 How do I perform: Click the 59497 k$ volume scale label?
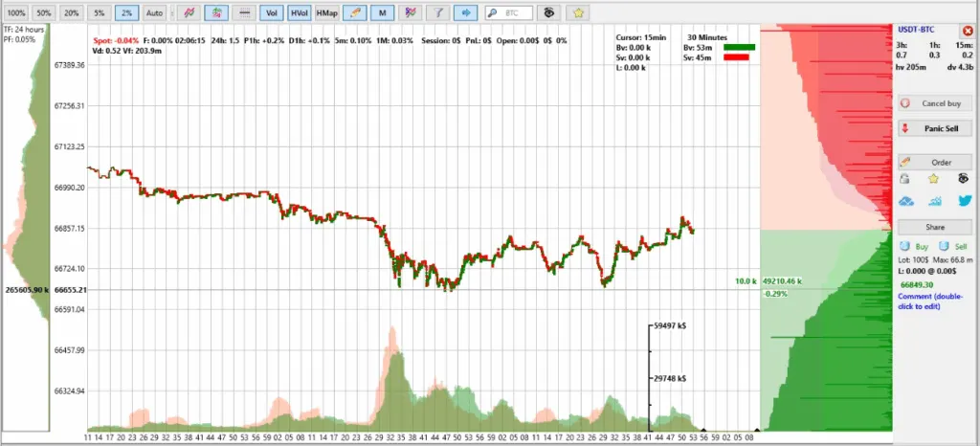670,325
